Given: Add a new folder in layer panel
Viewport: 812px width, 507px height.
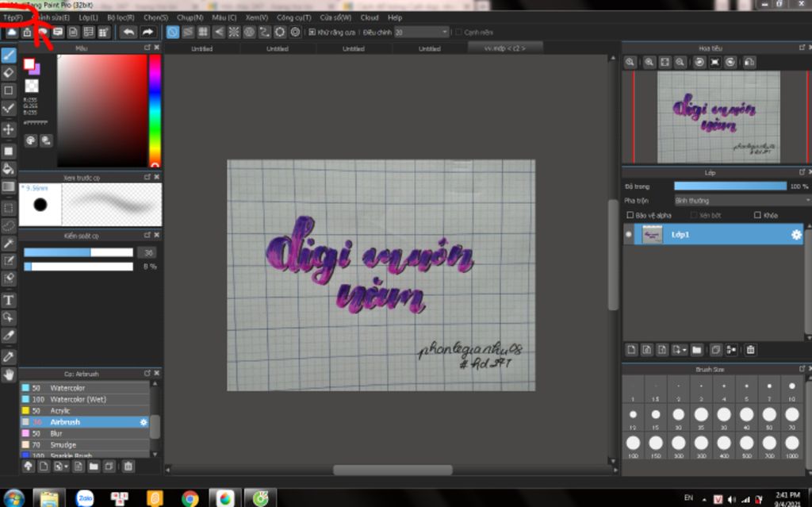Looking at the screenshot, I should coord(696,350).
